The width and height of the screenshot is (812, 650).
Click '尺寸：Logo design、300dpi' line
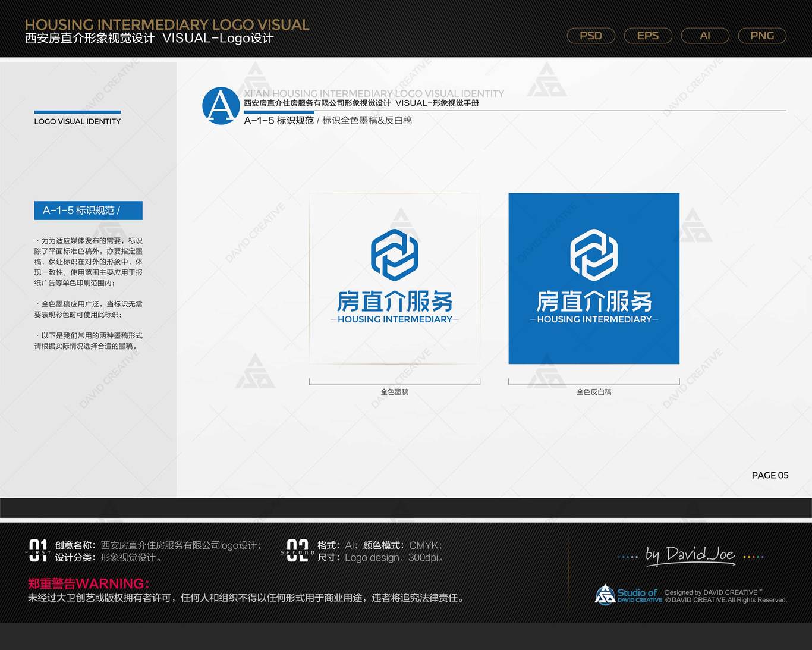click(381, 558)
